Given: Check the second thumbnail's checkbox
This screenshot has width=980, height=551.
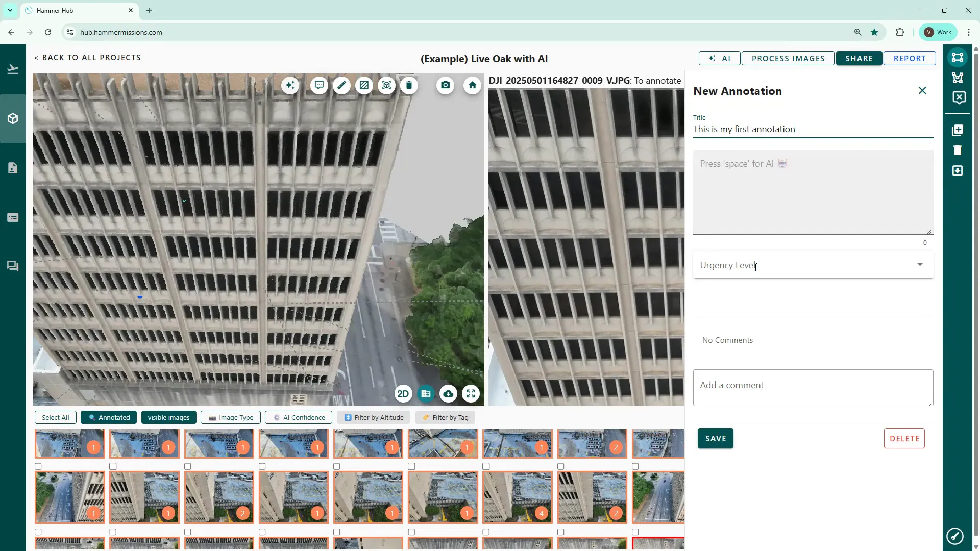Looking at the screenshot, I should [113, 466].
